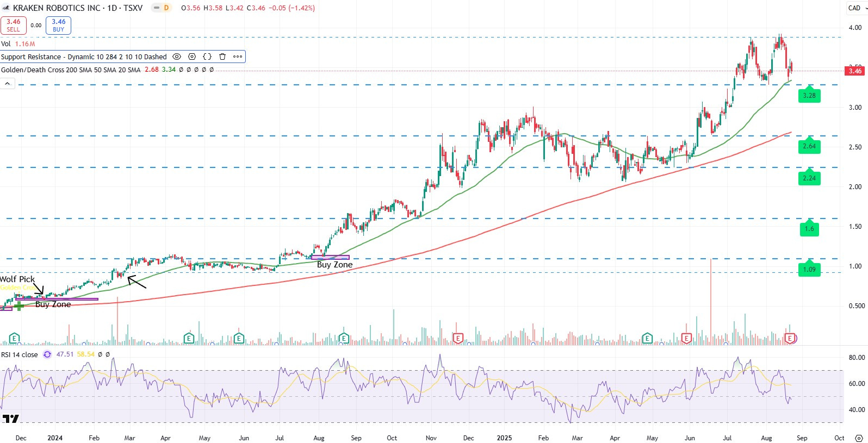Click the green 3.28 level label
This screenshot has height=443, width=868.
click(x=809, y=96)
